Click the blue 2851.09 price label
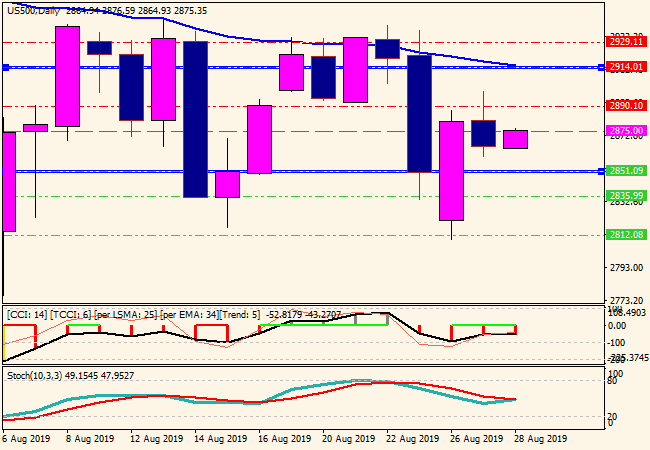This screenshot has width=650, height=450. click(x=625, y=171)
